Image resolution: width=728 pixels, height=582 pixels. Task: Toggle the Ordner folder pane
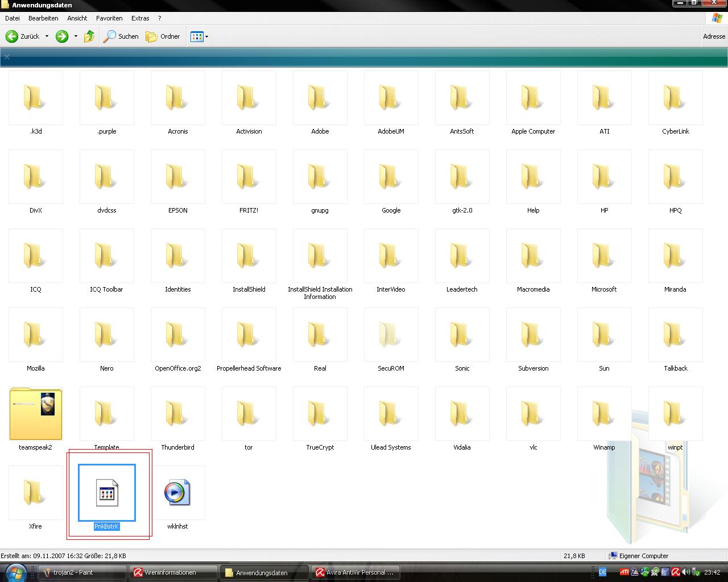point(163,36)
